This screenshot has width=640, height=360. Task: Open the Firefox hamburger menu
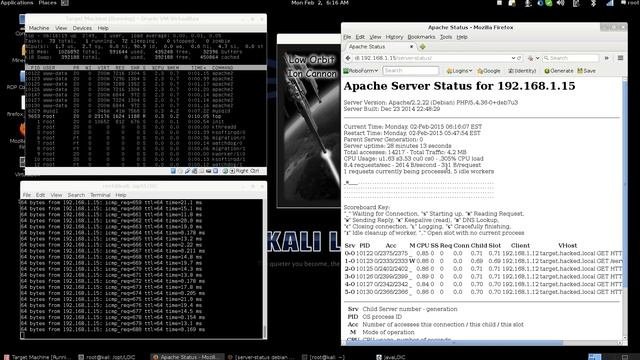(x=620, y=58)
